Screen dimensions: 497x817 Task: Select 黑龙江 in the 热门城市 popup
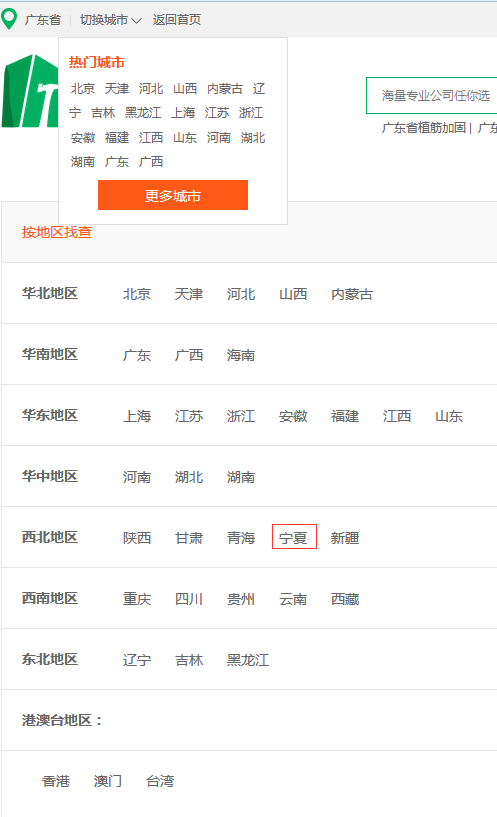(143, 113)
